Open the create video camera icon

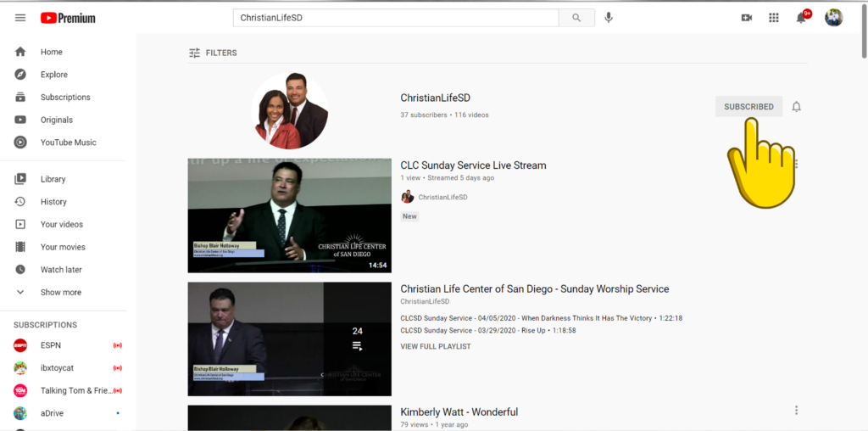coord(746,18)
